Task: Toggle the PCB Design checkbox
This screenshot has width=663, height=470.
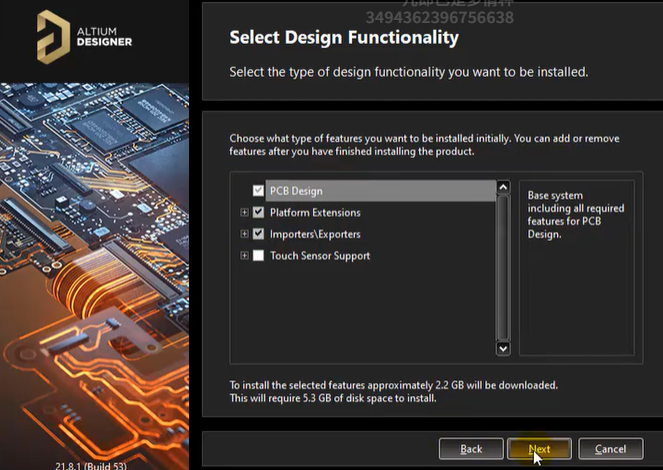Action: (x=258, y=191)
